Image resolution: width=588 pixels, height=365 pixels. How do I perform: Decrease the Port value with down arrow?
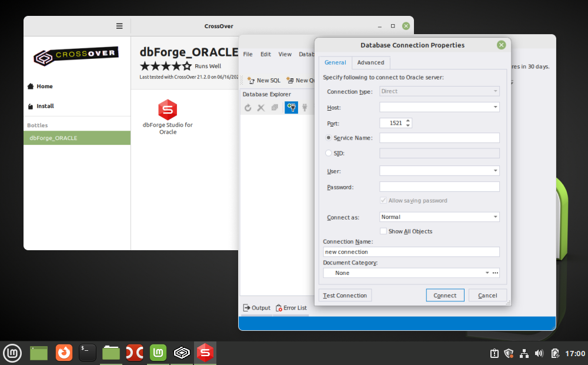408,125
